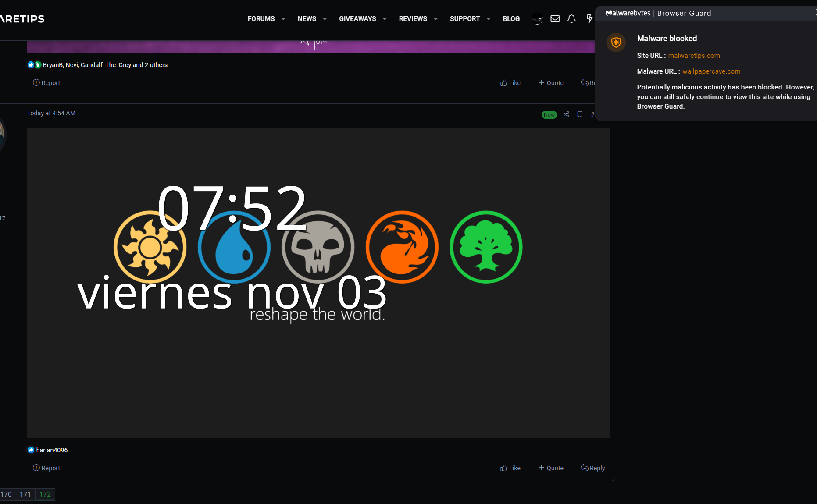This screenshot has height=504, width=817.
Task: Open the alerts bell icon
Action: point(571,19)
